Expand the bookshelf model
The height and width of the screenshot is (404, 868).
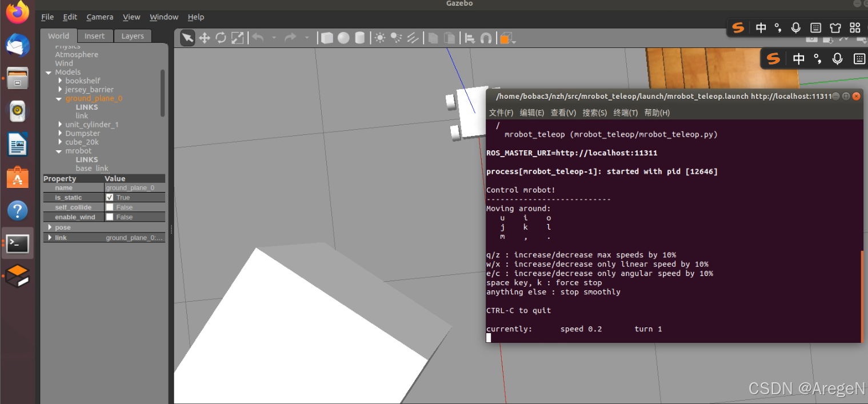(x=60, y=81)
